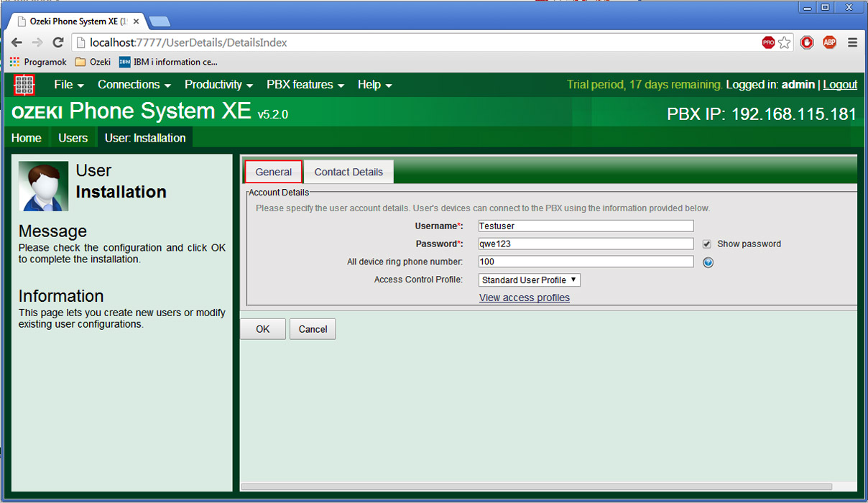Click the OK button
Viewport: 868px width, 503px height.
263,329
